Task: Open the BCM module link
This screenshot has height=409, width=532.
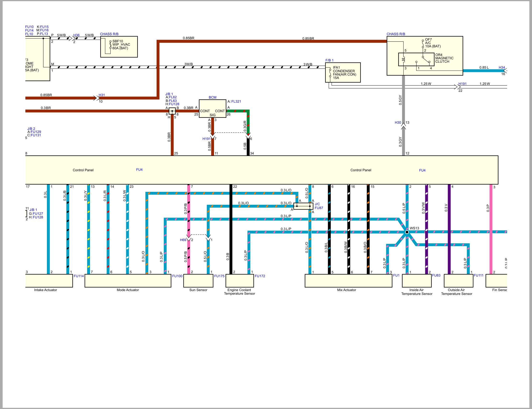Action: pos(212,97)
